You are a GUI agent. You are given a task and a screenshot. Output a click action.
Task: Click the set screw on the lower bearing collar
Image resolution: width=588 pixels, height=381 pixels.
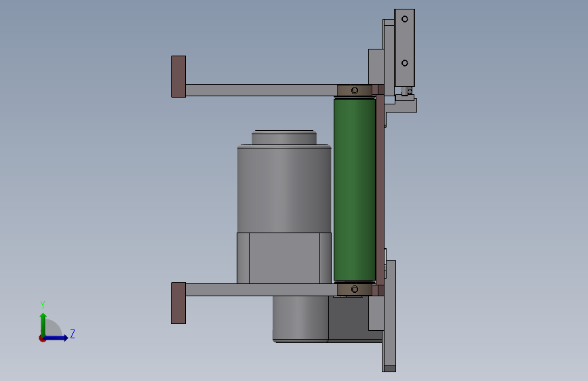(x=355, y=289)
